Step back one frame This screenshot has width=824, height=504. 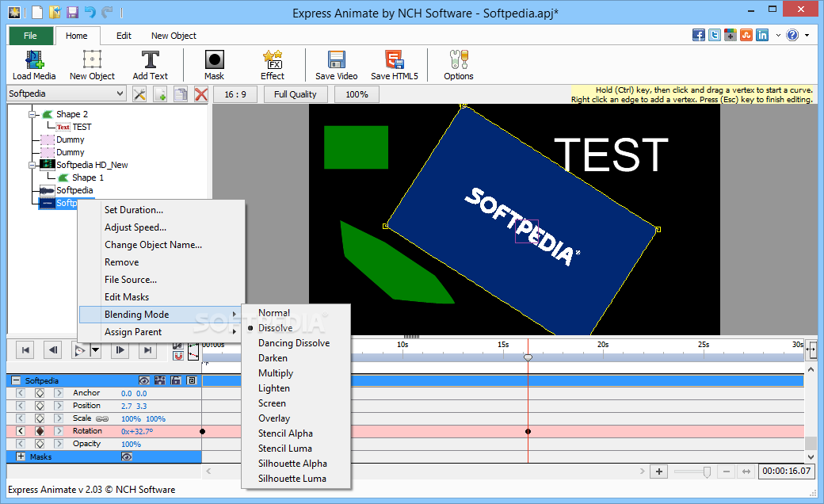click(x=53, y=350)
